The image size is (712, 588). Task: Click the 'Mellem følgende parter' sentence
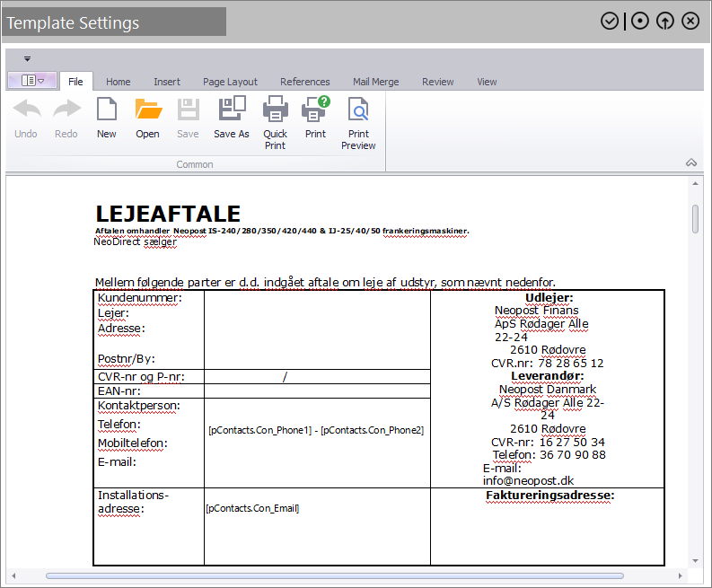pyautogui.click(x=325, y=283)
